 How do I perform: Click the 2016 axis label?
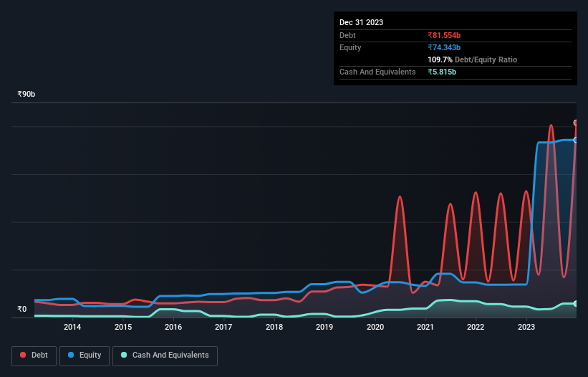coord(173,327)
